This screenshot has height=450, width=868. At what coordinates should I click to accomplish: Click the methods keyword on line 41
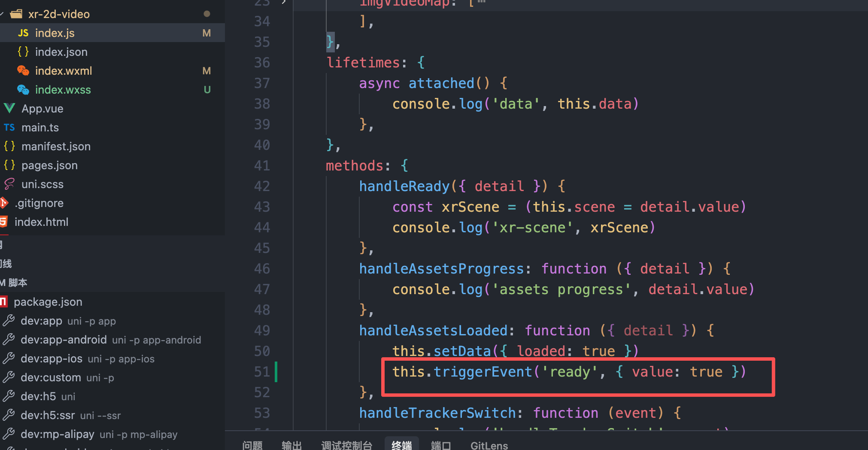coord(355,166)
